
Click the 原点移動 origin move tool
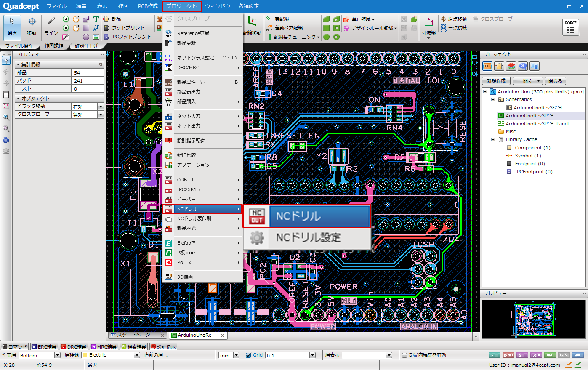tap(453, 19)
